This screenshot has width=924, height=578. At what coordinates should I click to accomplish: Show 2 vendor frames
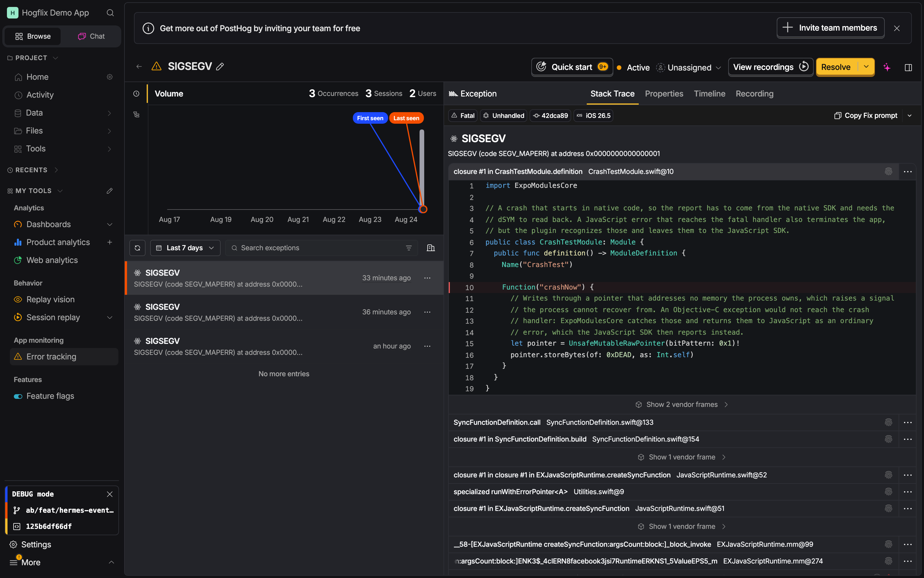682,404
